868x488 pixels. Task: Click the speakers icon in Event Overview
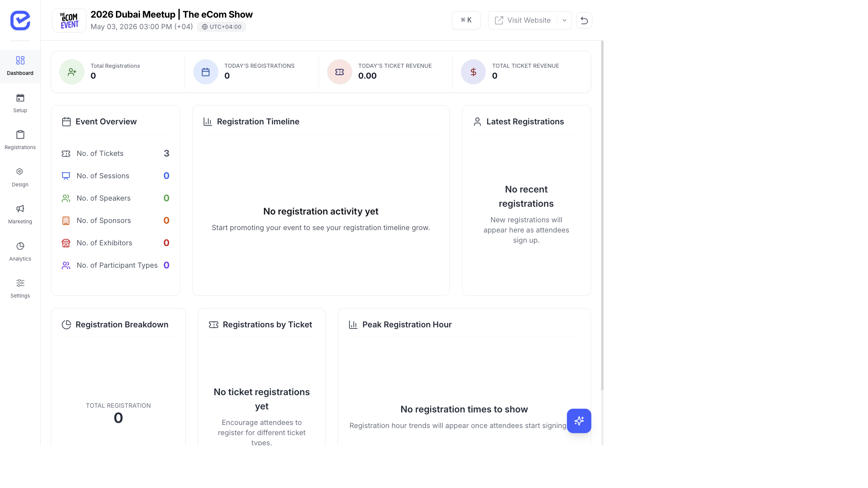pyautogui.click(x=66, y=198)
